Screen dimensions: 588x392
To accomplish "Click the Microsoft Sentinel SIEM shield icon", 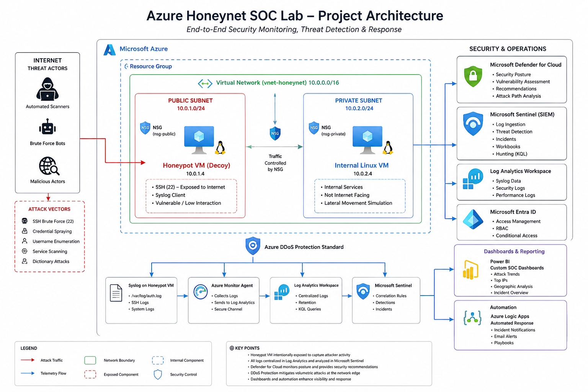I will tap(473, 124).
